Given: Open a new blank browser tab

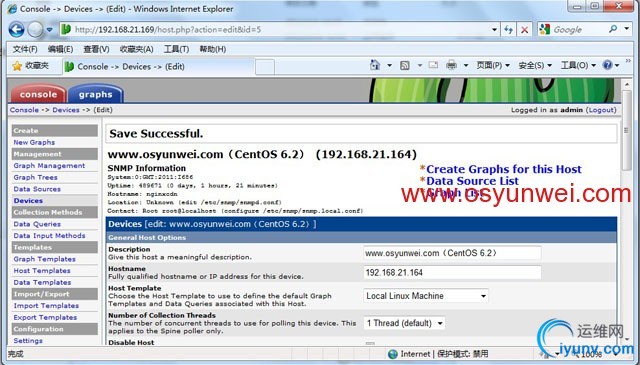Looking at the screenshot, I should click(x=265, y=67).
